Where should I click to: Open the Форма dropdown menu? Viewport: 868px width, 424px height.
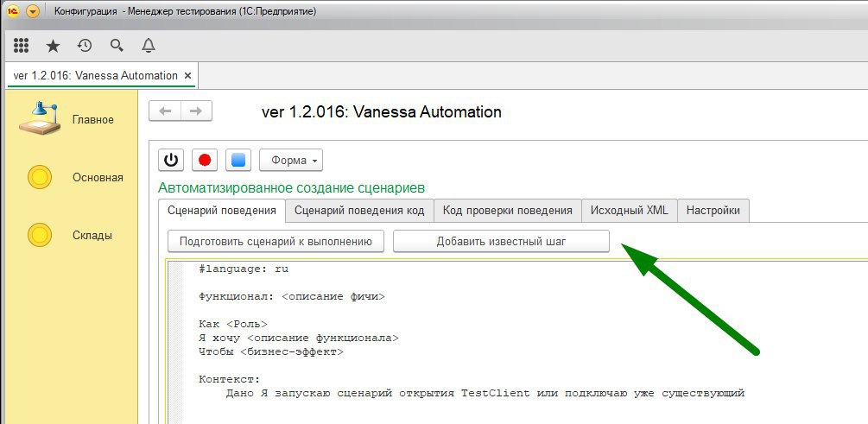[291, 161]
